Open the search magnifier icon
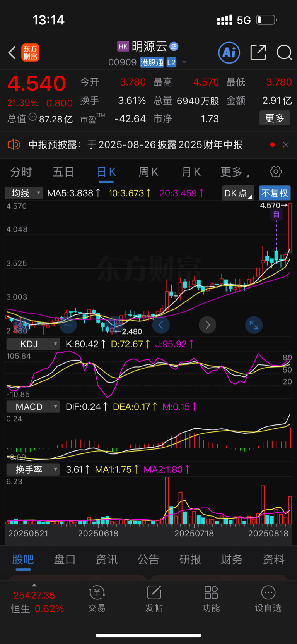Image resolution: width=297 pixels, height=644 pixels. click(284, 53)
